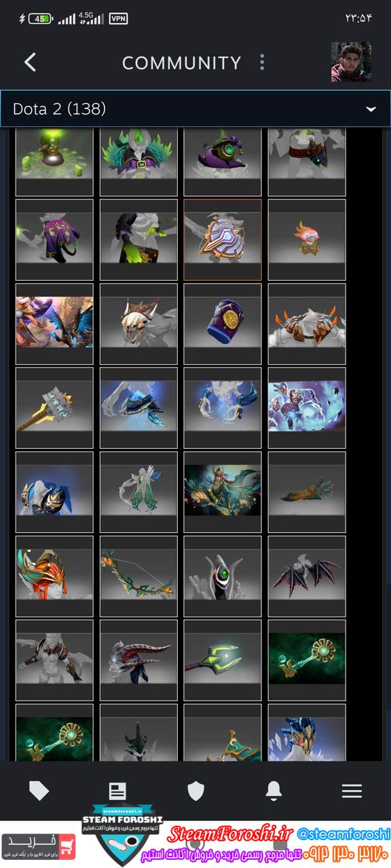Select the horned skull mask item
The image size is (391, 868).
pos(138,323)
